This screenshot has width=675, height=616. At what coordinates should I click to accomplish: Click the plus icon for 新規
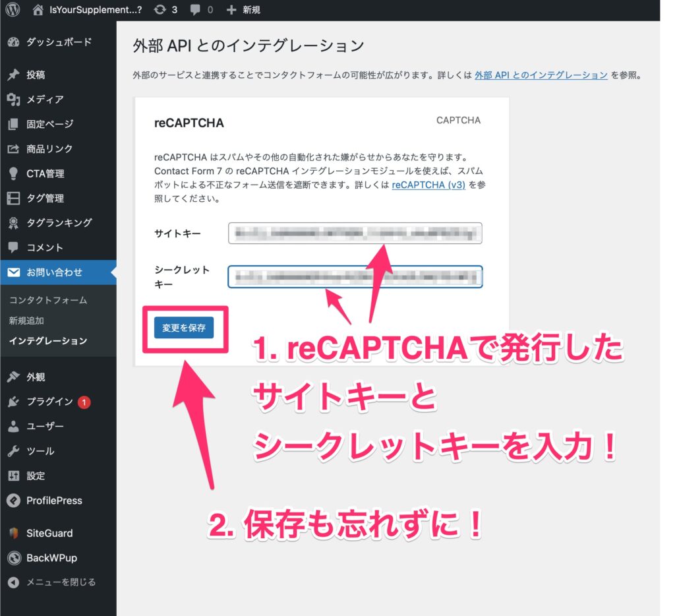(x=231, y=9)
